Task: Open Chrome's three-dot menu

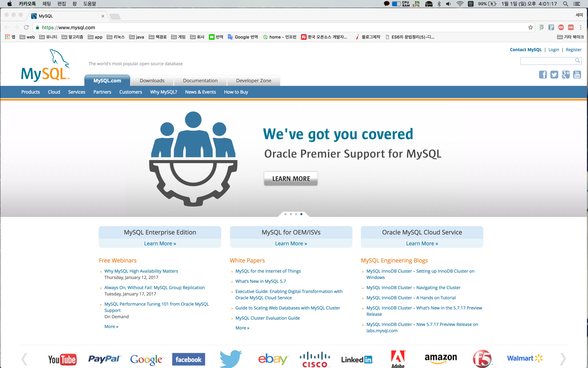Action: (x=580, y=27)
